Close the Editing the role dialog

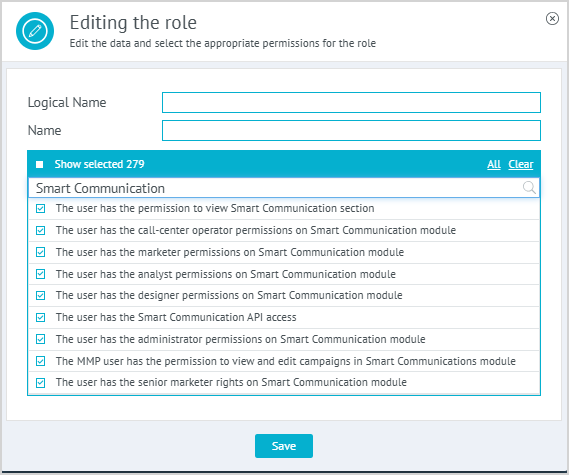pos(552,19)
